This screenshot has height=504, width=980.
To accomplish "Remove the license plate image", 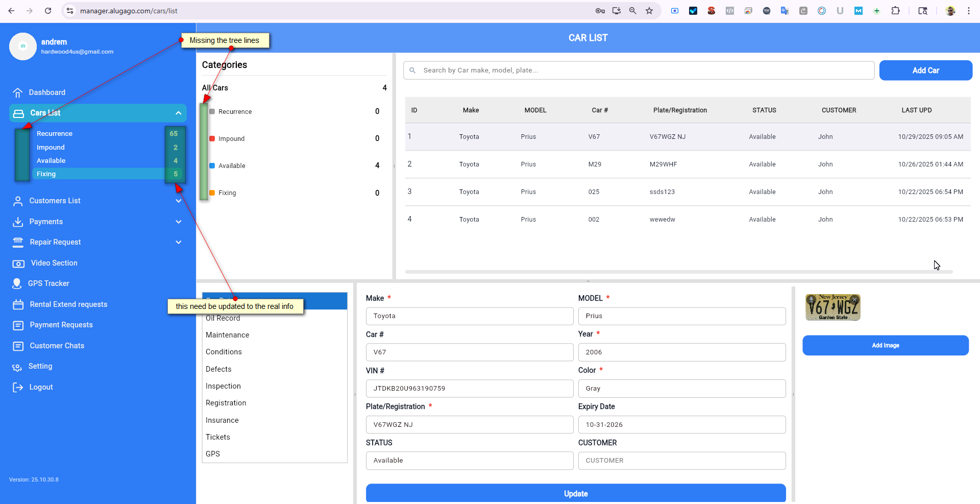I will pyautogui.click(x=854, y=299).
